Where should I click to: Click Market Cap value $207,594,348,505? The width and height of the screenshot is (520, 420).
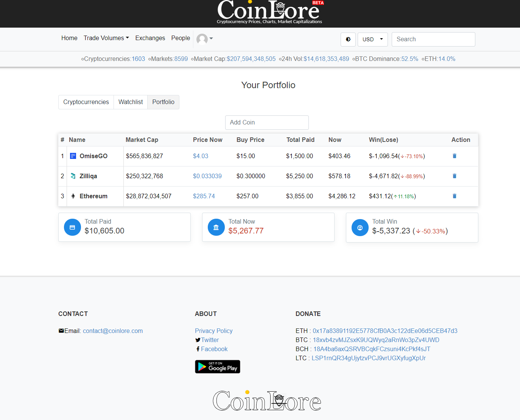251,59
